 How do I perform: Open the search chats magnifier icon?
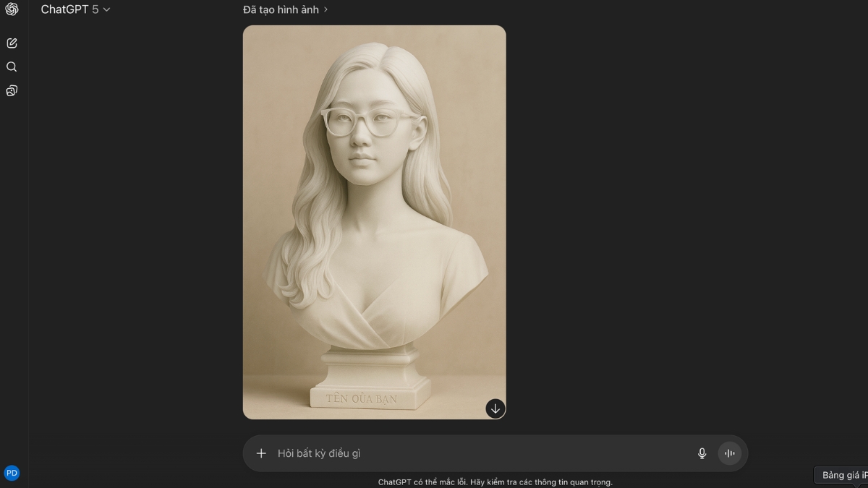point(12,67)
